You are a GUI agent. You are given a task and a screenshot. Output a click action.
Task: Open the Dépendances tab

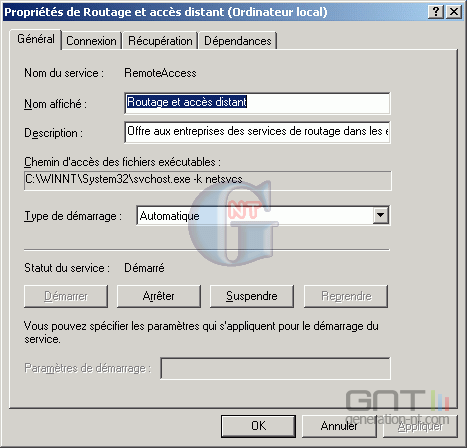[238, 41]
